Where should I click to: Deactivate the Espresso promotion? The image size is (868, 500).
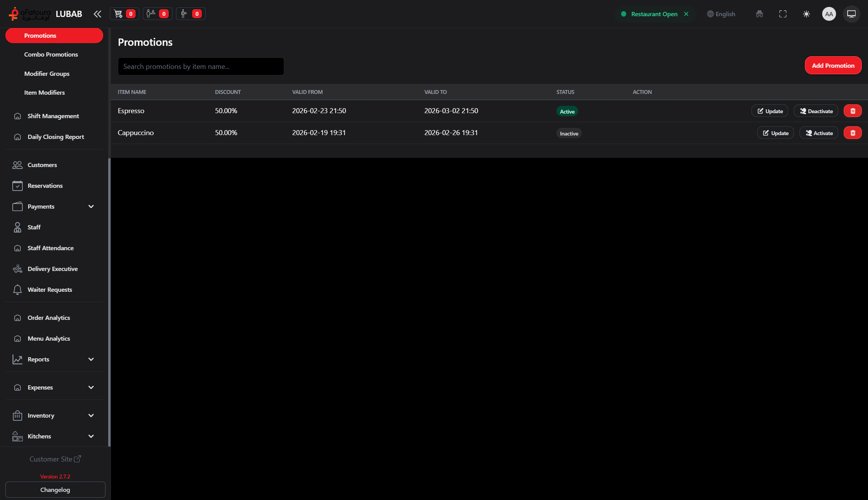click(x=816, y=111)
